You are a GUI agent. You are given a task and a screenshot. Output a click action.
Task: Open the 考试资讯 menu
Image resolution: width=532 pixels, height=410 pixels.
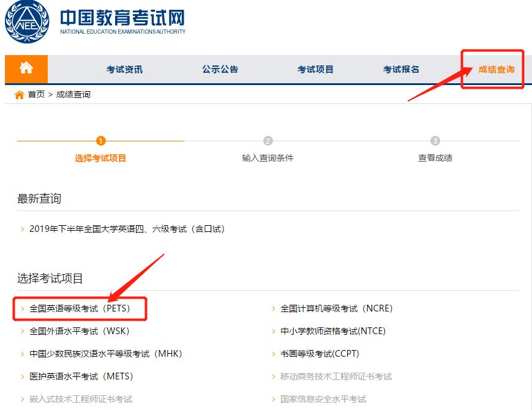pyautogui.click(x=124, y=69)
